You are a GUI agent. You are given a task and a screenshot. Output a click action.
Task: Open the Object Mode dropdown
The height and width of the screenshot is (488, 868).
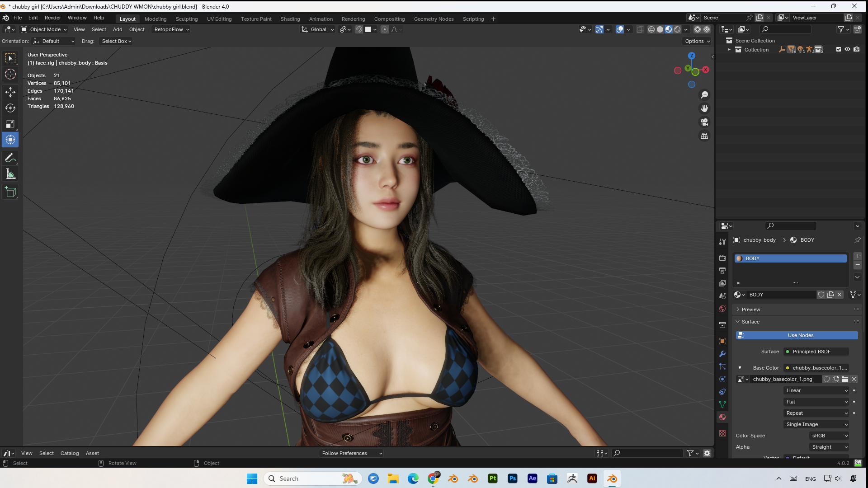tap(43, 29)
